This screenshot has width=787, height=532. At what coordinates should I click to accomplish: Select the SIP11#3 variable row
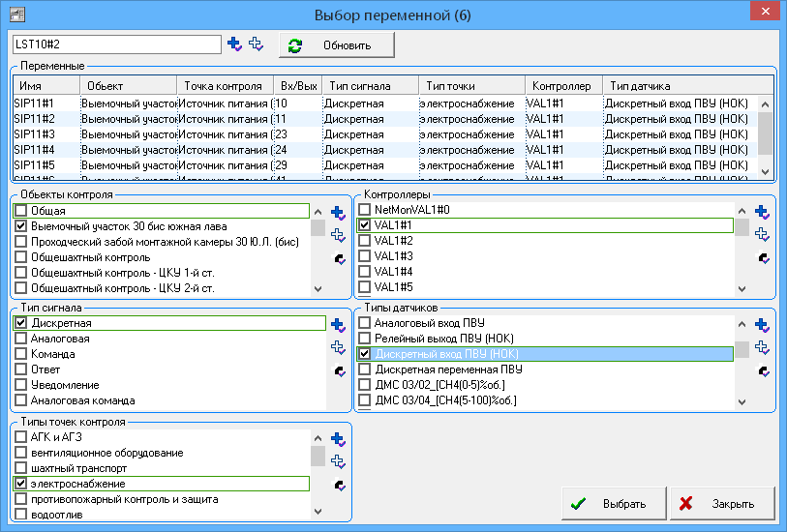pos(385,134)
